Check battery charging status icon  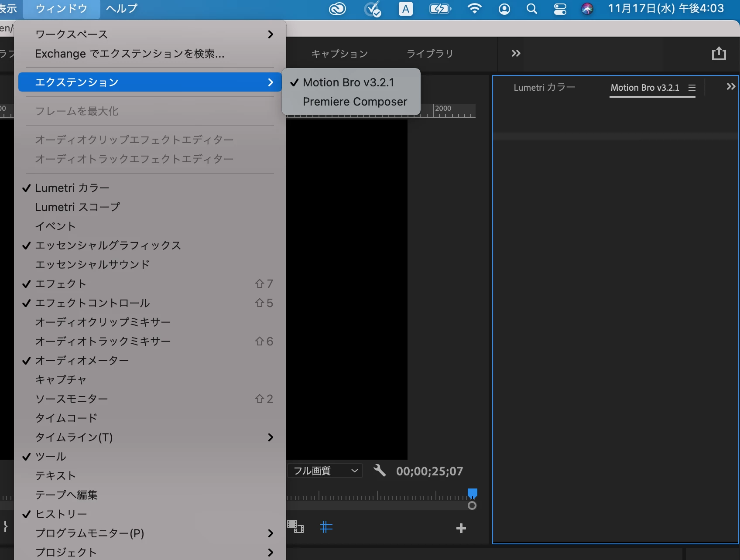[440, 9]
